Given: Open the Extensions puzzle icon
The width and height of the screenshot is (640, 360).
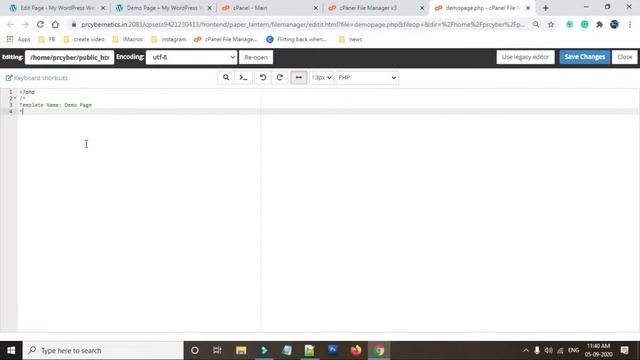Looking at the screenshot, I should [600, 24].
